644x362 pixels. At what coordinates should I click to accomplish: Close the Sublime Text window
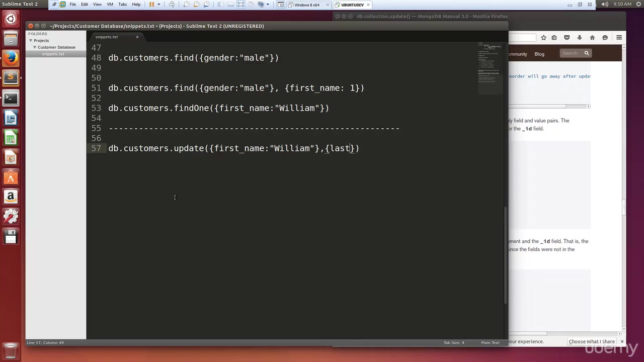point(30,26)
